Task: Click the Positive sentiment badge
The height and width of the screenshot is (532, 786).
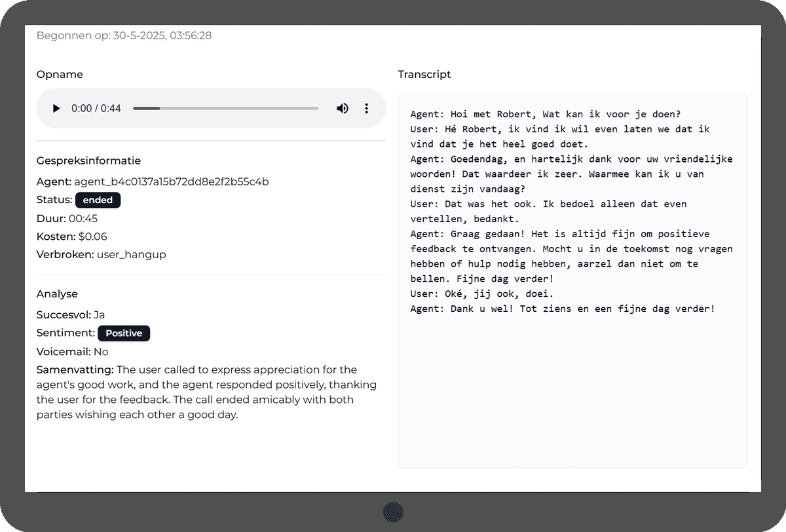Action: (123, 333)
